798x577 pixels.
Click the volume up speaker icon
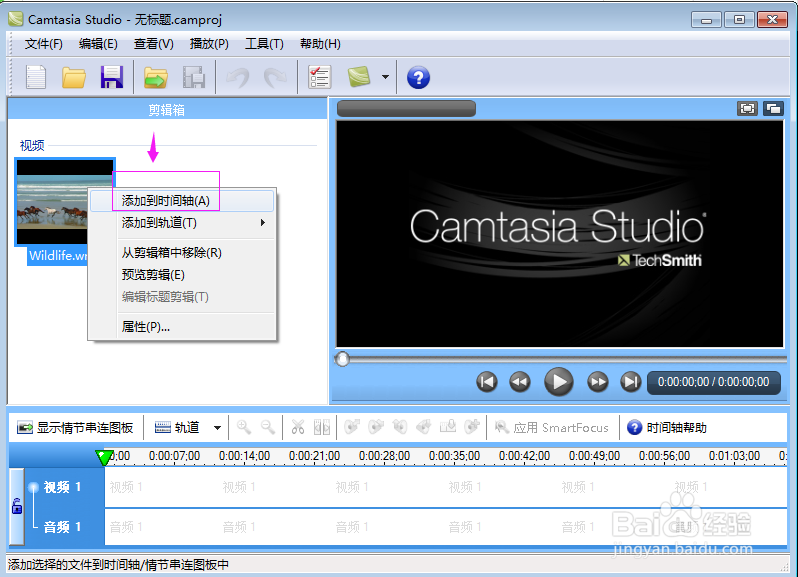(424, 427)
